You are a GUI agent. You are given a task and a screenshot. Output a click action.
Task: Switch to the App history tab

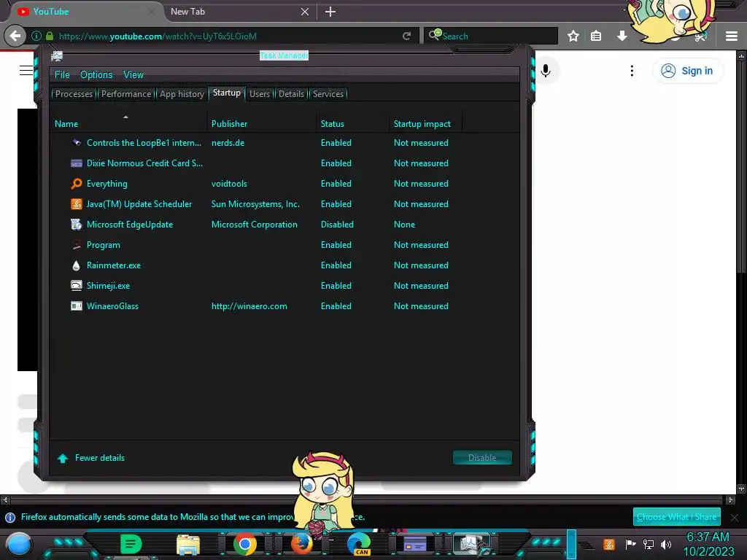(182, 94)
